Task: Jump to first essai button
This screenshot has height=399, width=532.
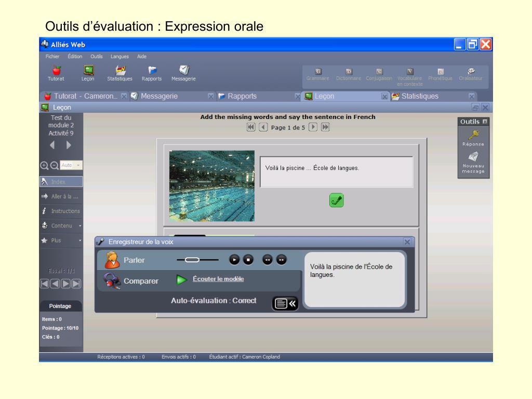Action: tap(45, 284)
